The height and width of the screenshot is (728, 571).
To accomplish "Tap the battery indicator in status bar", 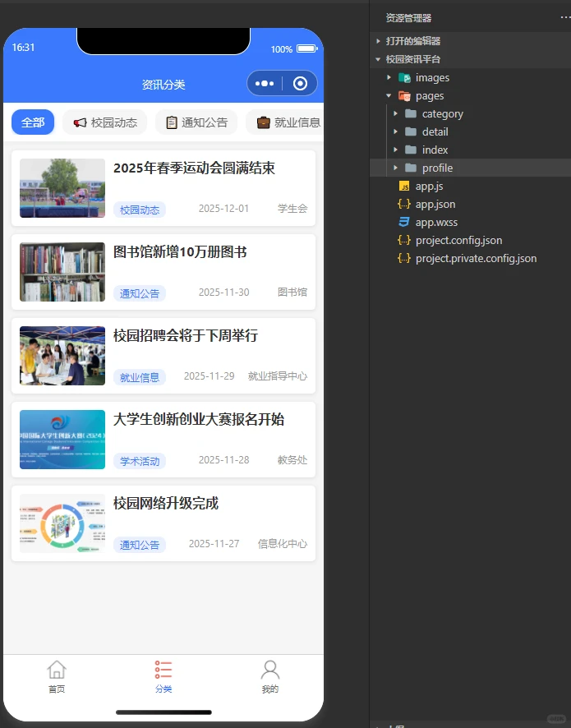I will coord(306,48).
